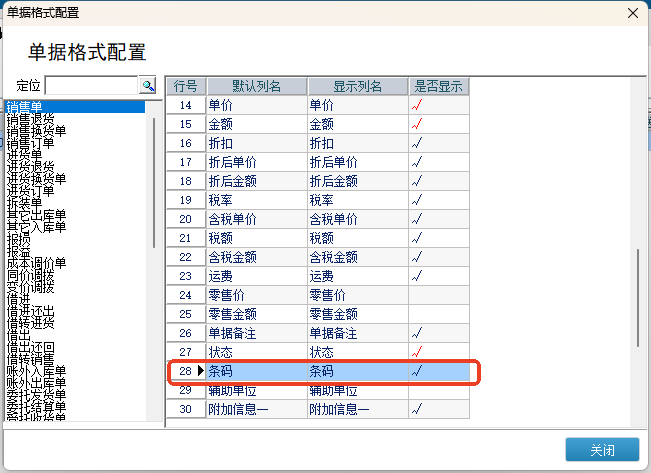The image size is (651, 473).
Task: Close the 单据格式配置 dialog with X
Action: point(631,13)
